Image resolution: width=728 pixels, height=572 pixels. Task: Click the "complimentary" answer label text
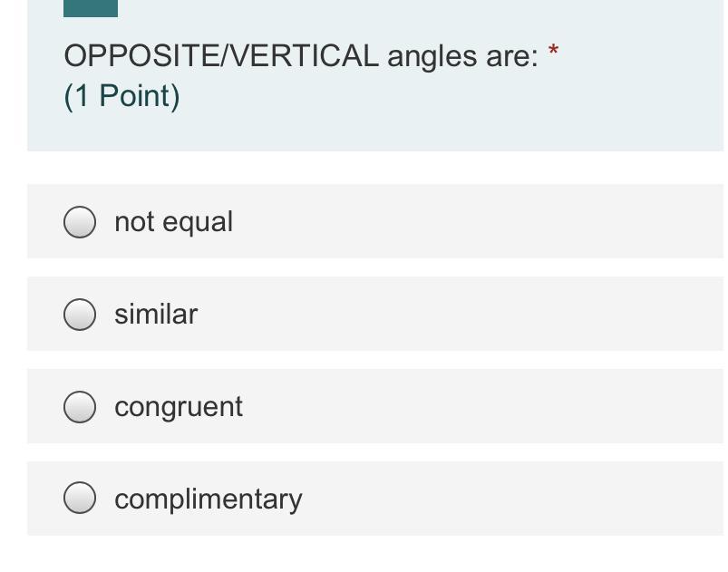[209, 499]
